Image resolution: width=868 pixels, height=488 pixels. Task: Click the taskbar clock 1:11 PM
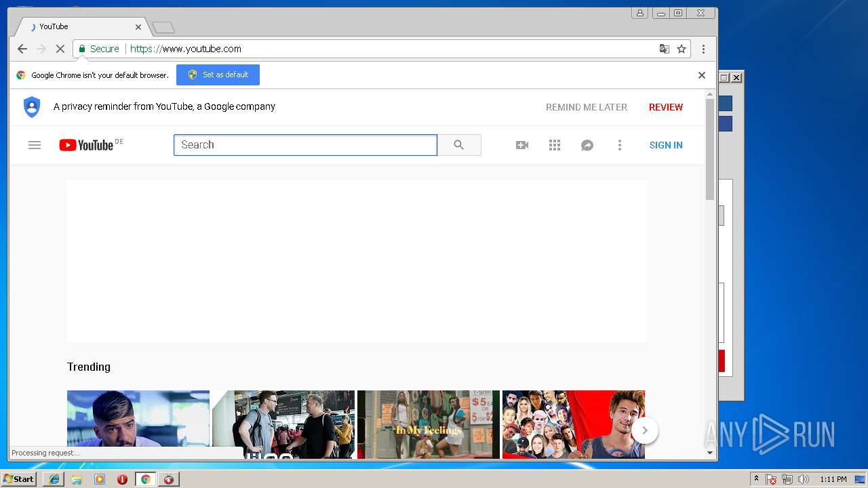pyautogui.click(x=833, y=479)
